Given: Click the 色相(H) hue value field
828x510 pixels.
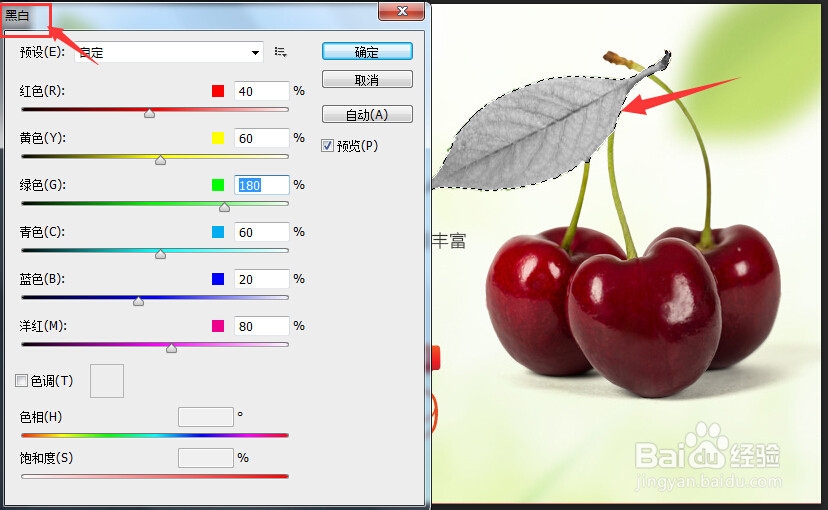Looking at the screenshot, I should click(206, 417).
